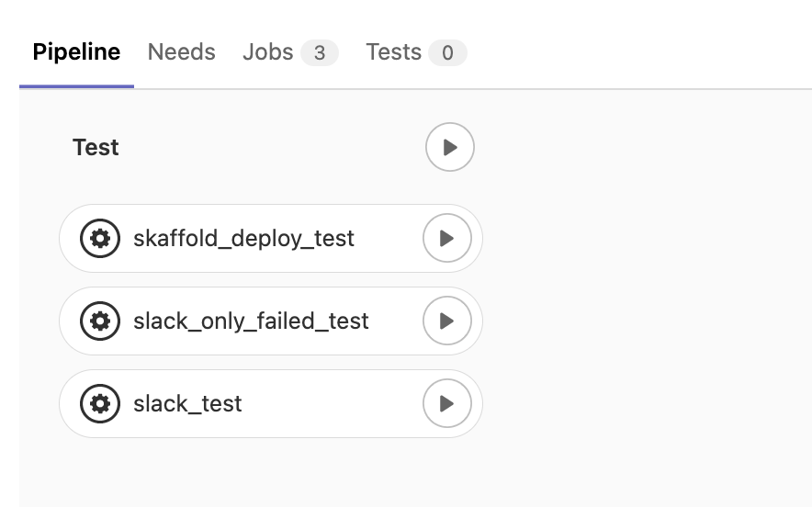Click the Jobs count badge showing 3
The height and width of the screenshot is (507, 812).
click(320, 53)
